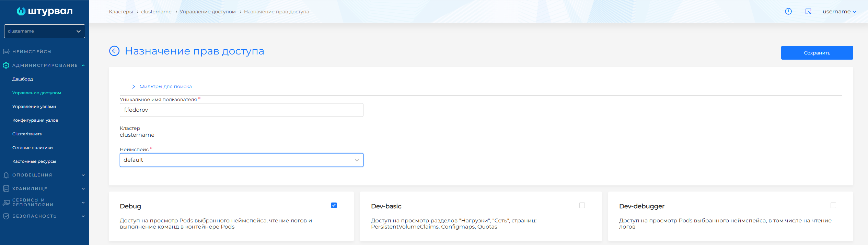Open Неймспейсы section label in sidebar
The image size is (868, 245).
click(x=32, y=51)
